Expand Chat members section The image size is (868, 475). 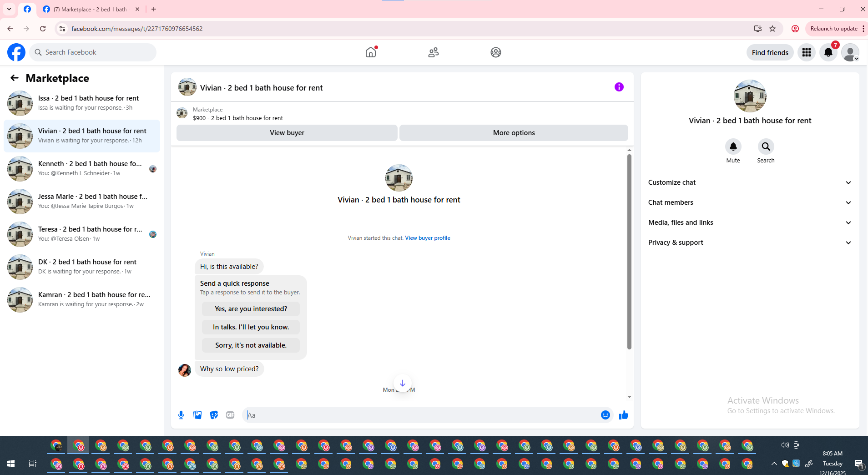coord(750,202)
